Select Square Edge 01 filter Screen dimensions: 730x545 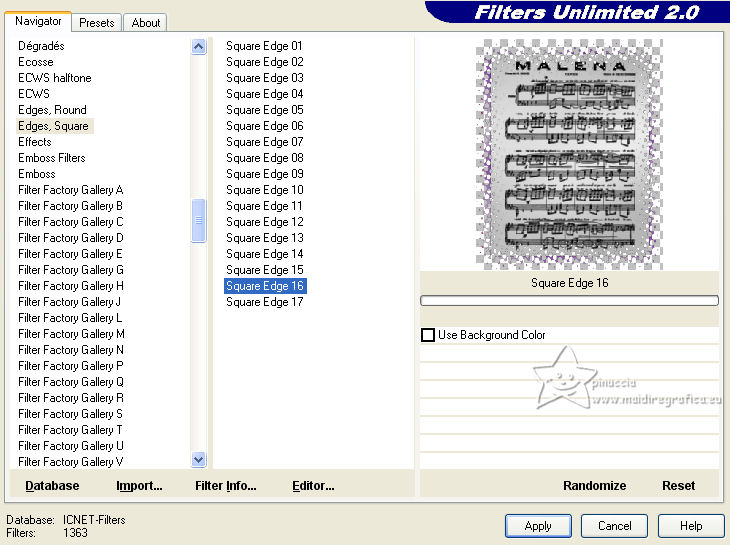click(x=264, y=46)
